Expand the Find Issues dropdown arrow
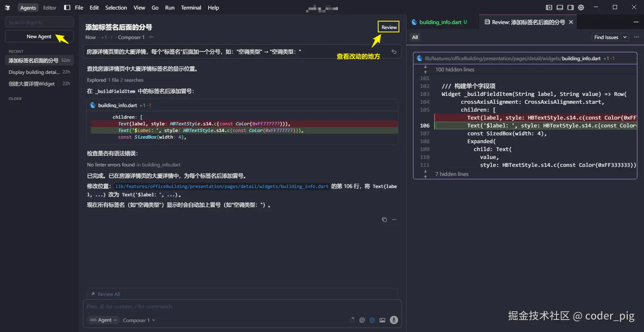This screenshot has height=332, width=644. click(x=625, y=37)
